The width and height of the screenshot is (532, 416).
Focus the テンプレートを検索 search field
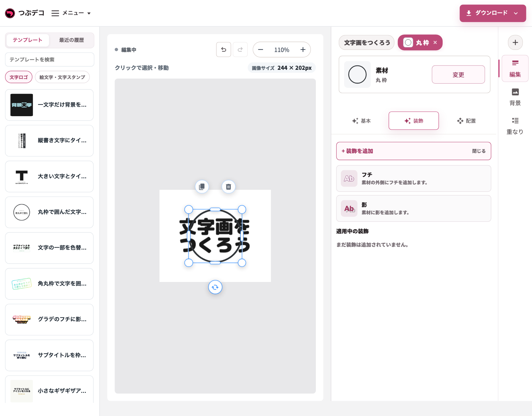[x=50, y=59]
